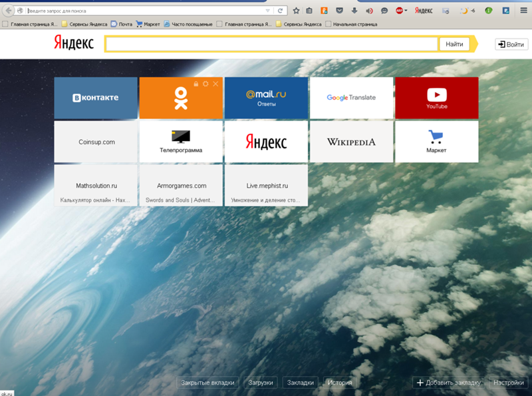
Task: Expand the Adblock Plus dropdown arrow
Action: (406, 11)
